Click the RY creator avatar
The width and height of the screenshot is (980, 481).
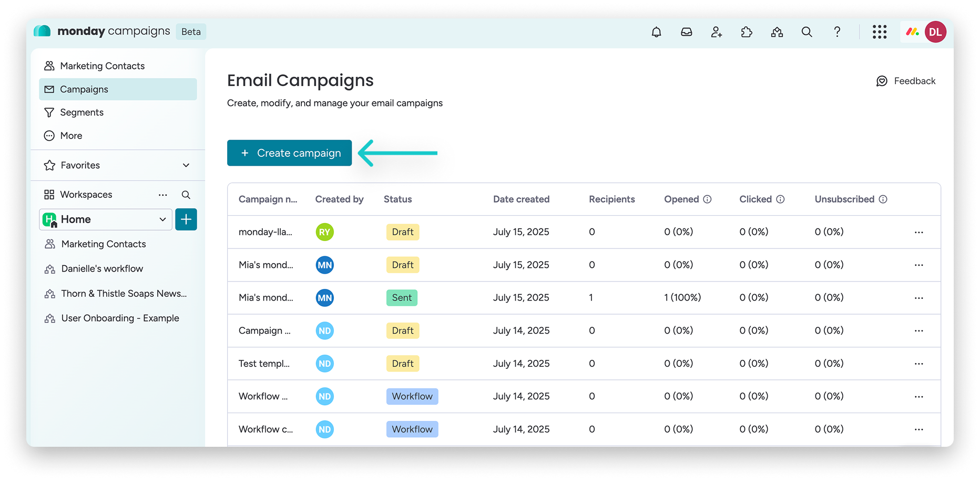point(324,232)
